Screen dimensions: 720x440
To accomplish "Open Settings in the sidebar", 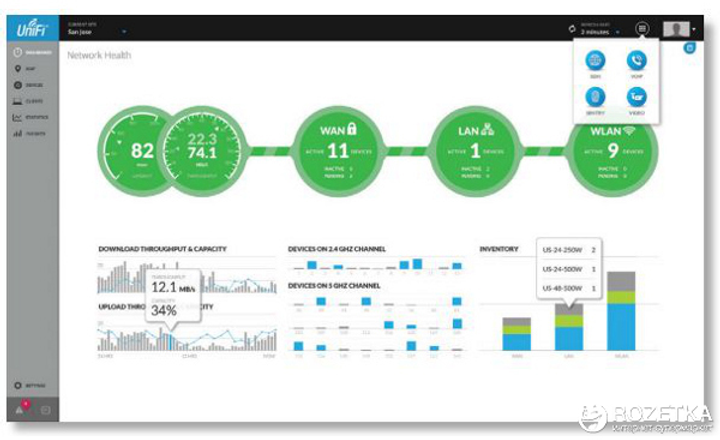I will (x=29, y=385).
